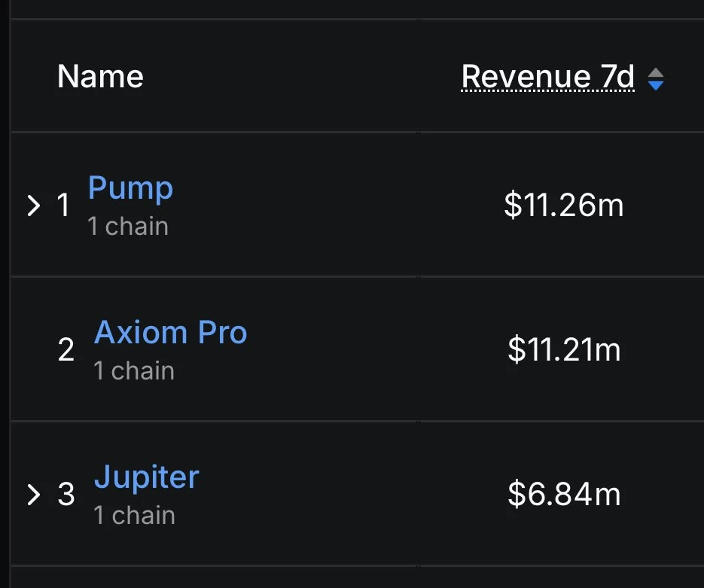Open the Jupiter protocol page
704x588 pixels.
pos(147,477)
